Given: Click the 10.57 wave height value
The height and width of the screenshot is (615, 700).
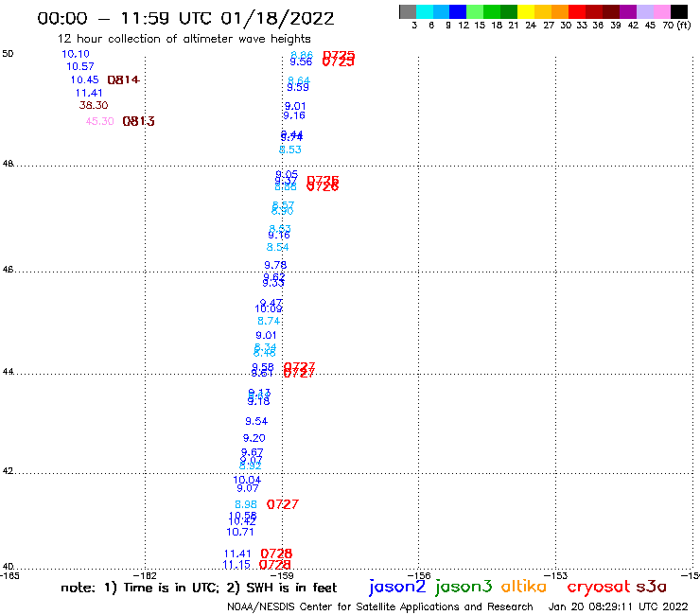Looking at the screenshot, I should [x=80, y=66].
